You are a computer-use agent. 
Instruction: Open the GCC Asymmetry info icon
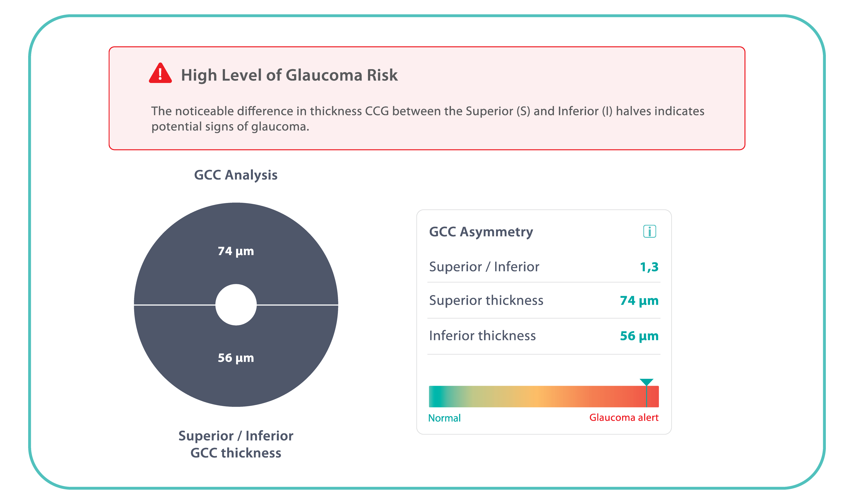point(649,231)
